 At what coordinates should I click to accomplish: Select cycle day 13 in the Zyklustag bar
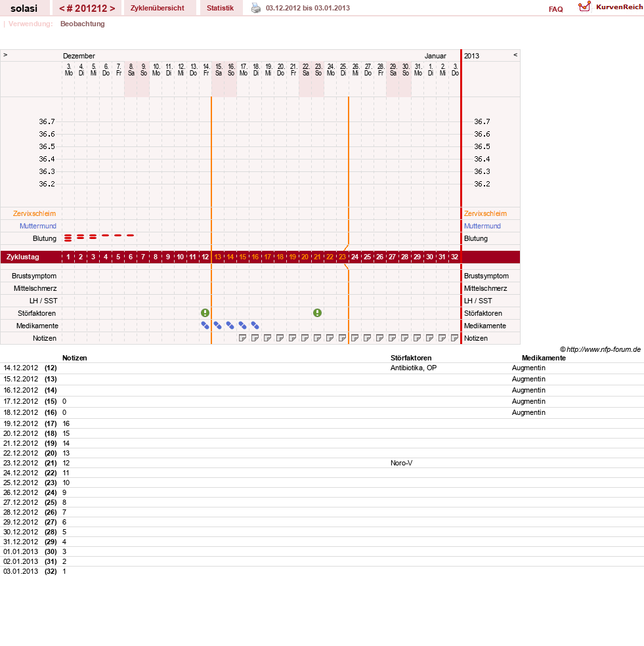tap(217, 257)
